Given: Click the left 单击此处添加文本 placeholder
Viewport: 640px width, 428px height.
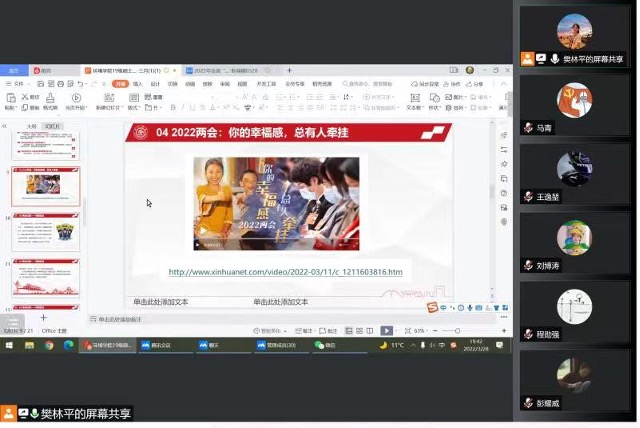Looking at the screenshot, I should click(x=166, y=301).
